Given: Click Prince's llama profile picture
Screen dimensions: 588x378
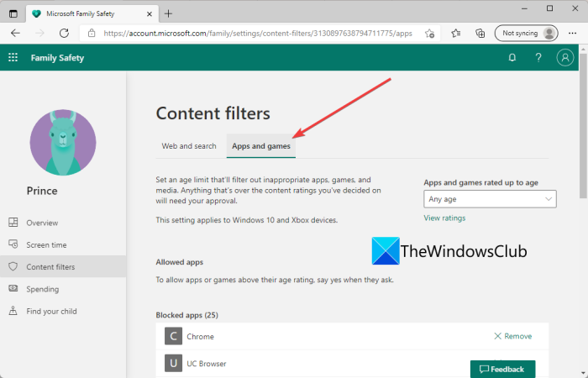Looking at the screenshot, I should (x=63, y=143).
